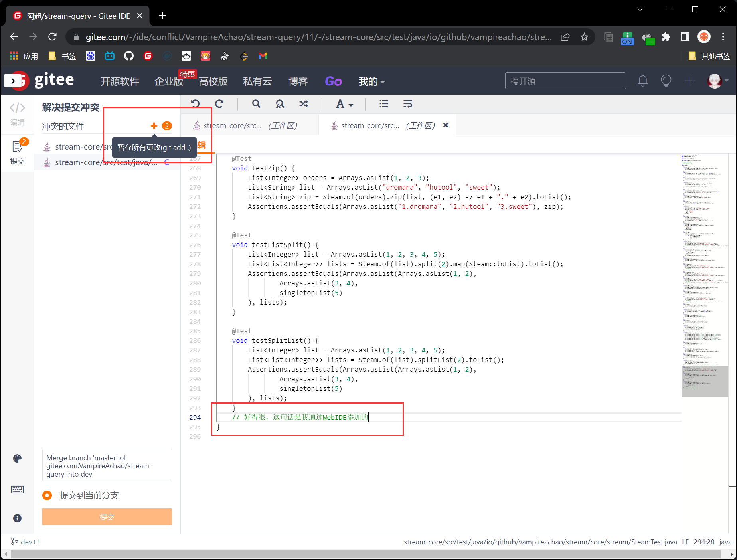Click the redo icon in editor toolbar
The image size is (737, 560).
(x=219, y=104)
